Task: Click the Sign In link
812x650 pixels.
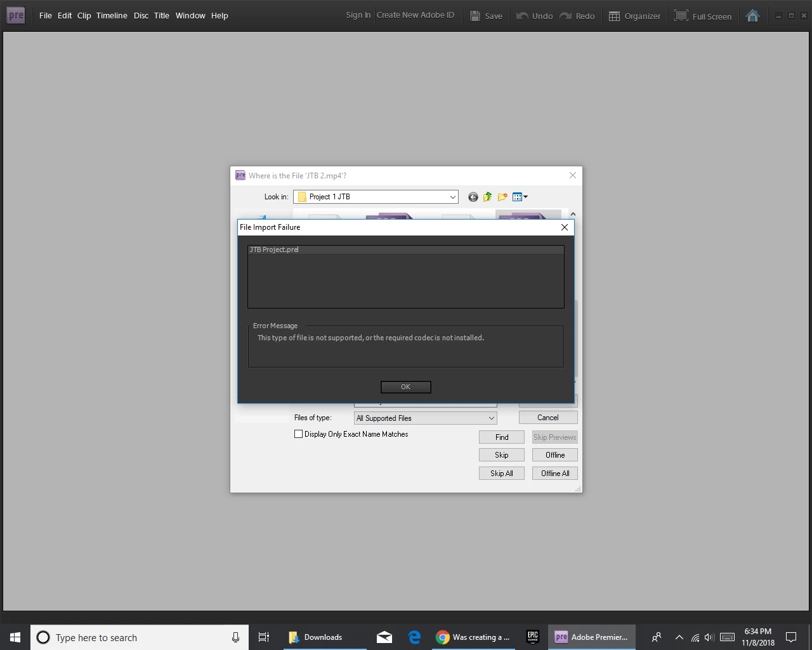Action: tap(358, 15)
